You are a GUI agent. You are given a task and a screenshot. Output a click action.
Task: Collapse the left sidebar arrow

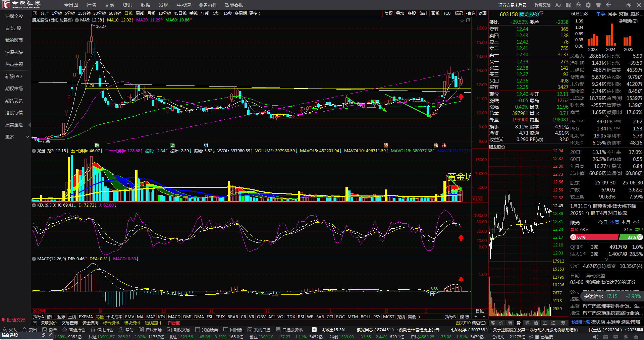pyautogui.click(x=30, y=125)
